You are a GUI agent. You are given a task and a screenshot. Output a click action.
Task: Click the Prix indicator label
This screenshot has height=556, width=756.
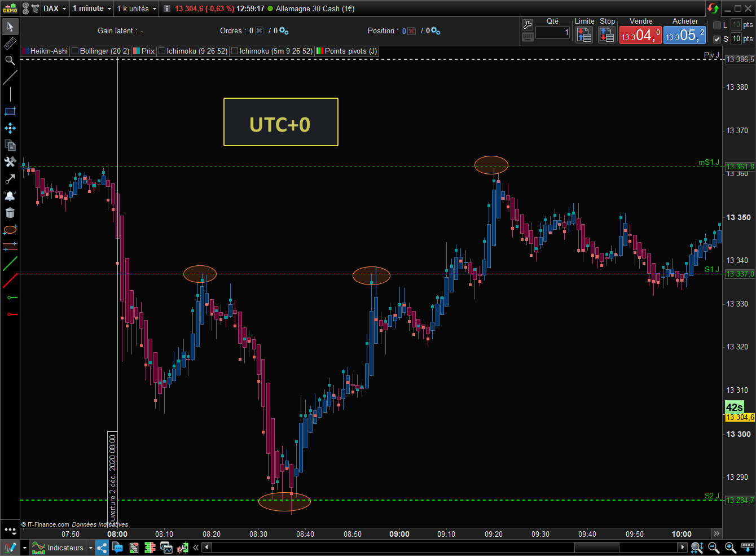tap(148, 51)
